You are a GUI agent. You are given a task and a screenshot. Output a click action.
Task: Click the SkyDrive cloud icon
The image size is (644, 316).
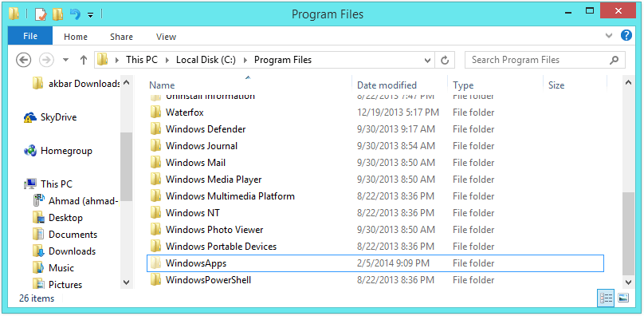coord(30,117)
